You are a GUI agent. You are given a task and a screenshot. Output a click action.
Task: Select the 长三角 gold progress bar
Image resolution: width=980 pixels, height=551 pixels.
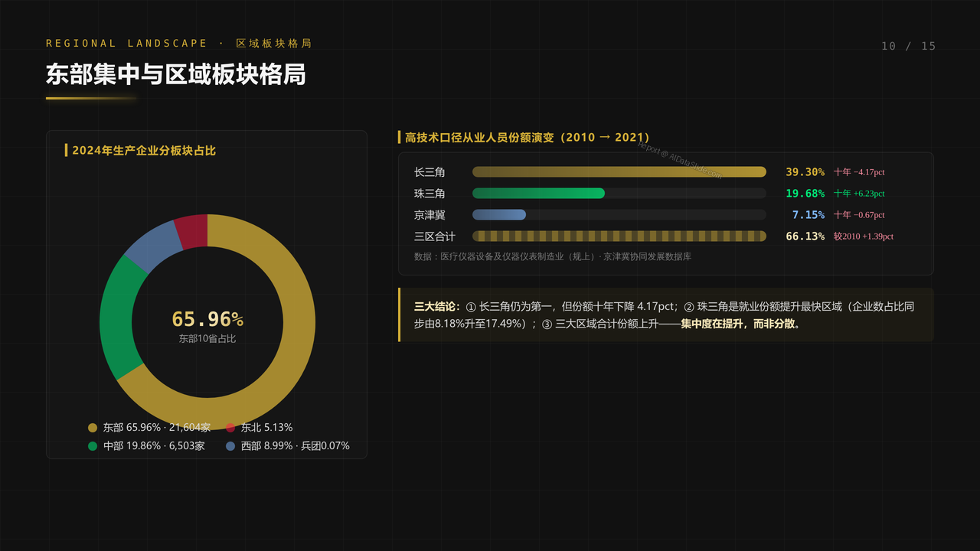pos(619,172)
